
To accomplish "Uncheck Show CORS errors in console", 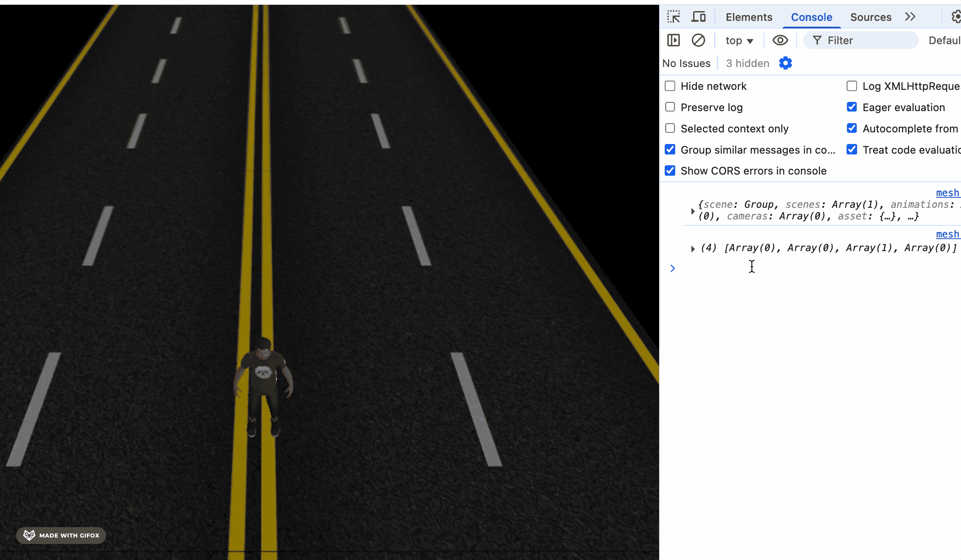I will (x=670, y=170).
